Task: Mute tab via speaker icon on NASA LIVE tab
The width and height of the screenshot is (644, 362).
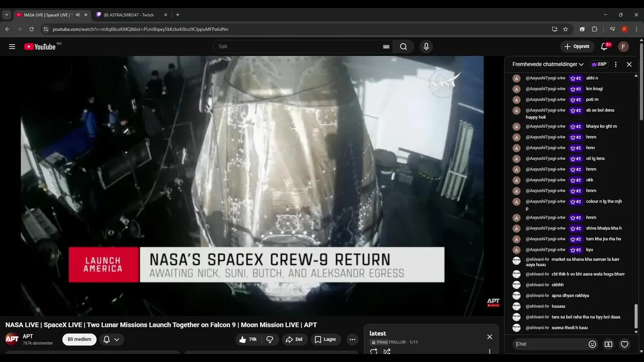Action: click(77, 15)
